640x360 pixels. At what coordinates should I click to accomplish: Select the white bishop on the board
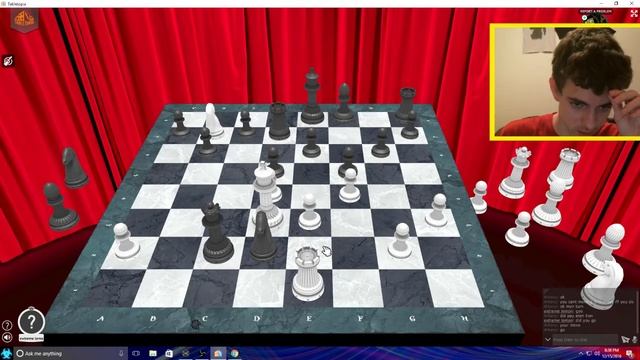[x=213, y=120]
